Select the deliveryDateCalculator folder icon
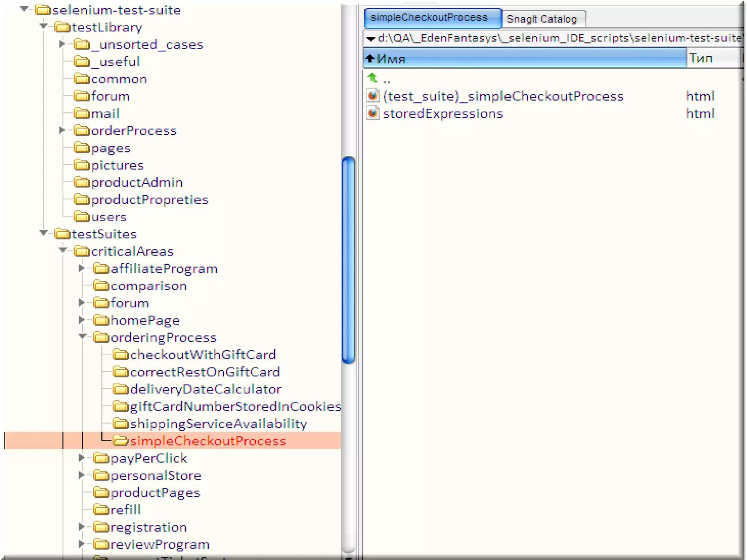The height and width of the screenshot is (560, 747). [x=120, y=389]
